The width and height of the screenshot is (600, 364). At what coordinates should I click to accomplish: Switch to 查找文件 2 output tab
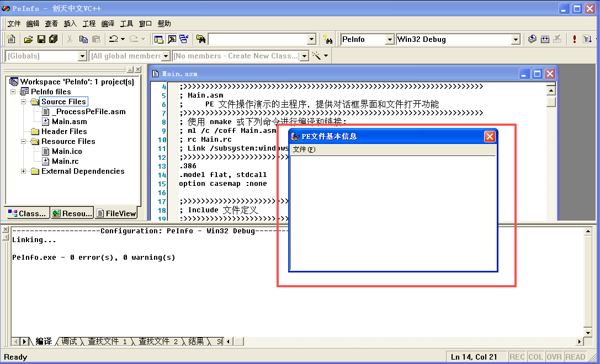tap(158, 341)
